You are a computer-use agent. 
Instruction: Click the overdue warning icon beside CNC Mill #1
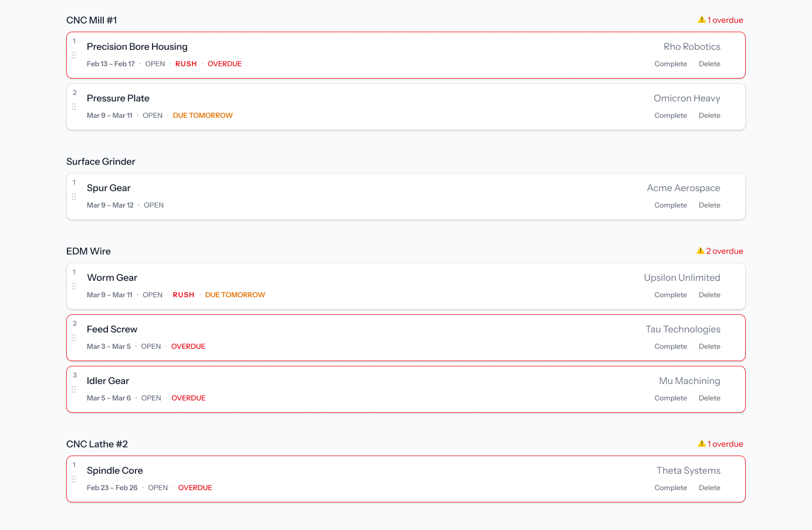[x=701, y=19]
